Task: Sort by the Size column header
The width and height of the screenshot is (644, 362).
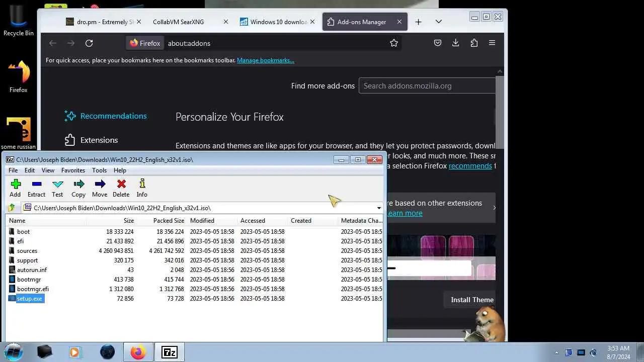Action: click(111, 221)
